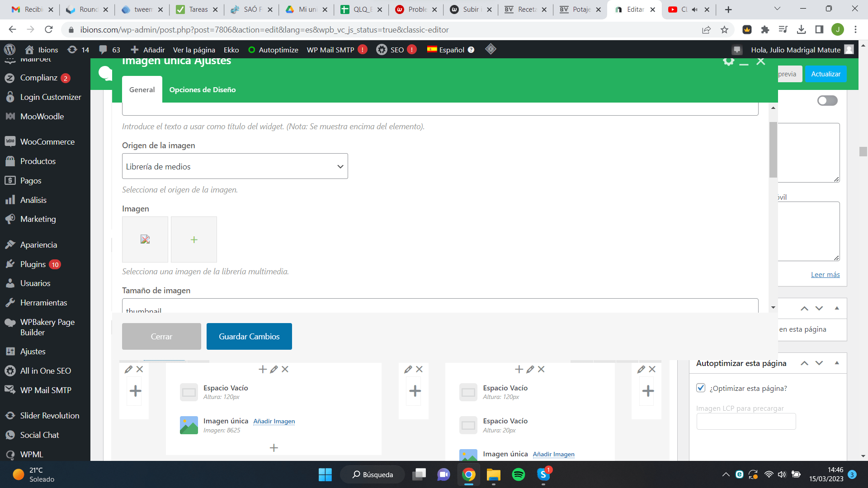Click Añadir Imagen link for image 8625
The image size is (868, 488).
click(274, 422)
